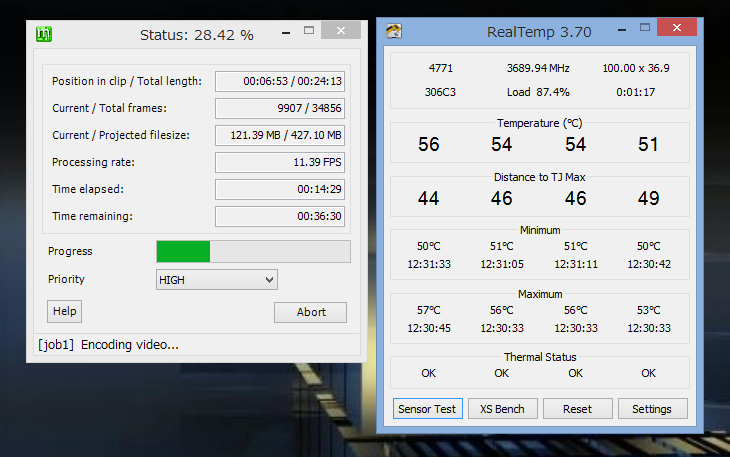The width and height of the screenshot is (730, 457).
Task: Click the Time remaining field showing 00:36:30
Action: [280, 216]
